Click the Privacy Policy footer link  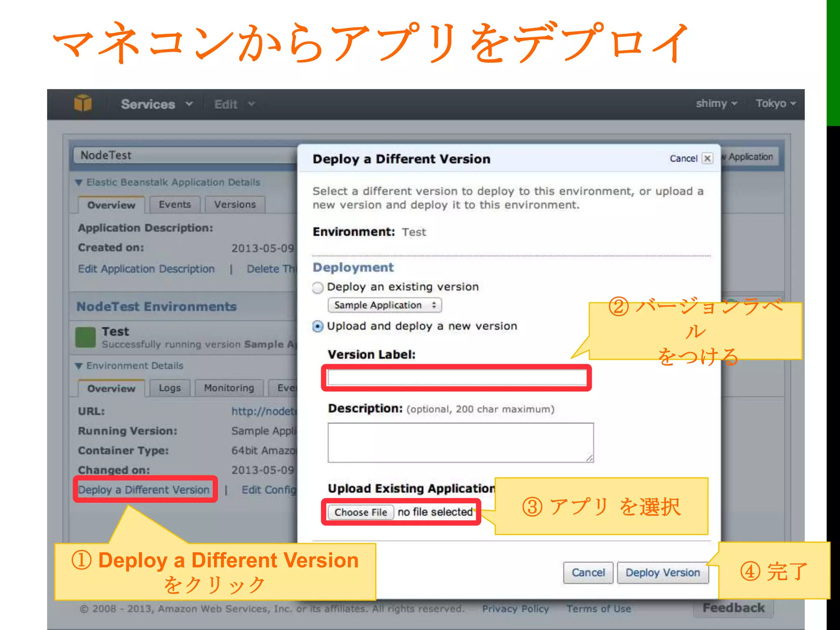(x=516, y=609)
